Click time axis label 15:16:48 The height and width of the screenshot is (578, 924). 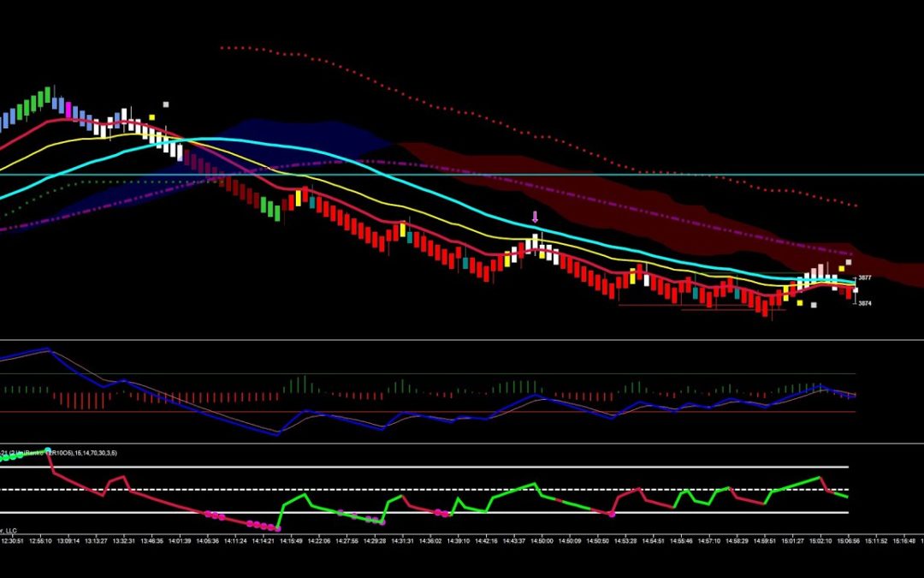point(904,540)
